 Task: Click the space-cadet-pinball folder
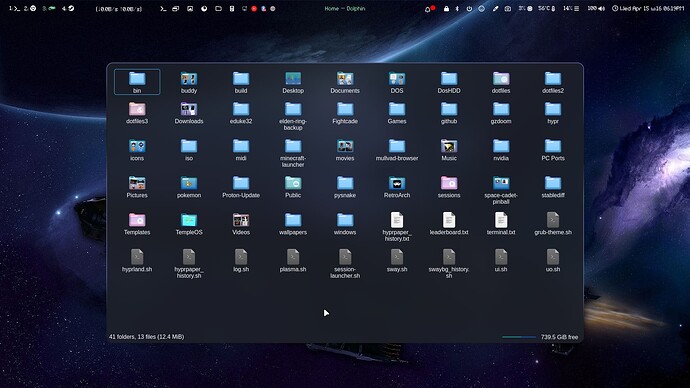click(501, 190)
